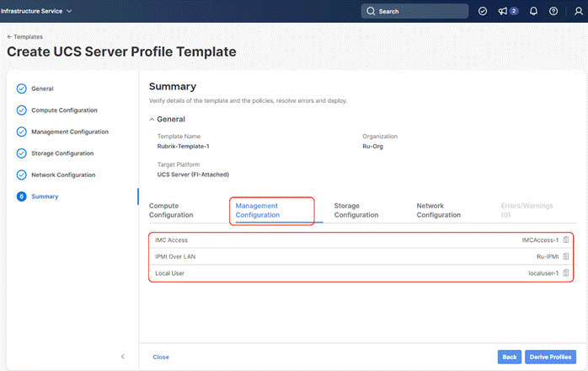Click the IMCAccess-1 policy name
Viewport: 588px width, 371px height.
coord(540,240)
